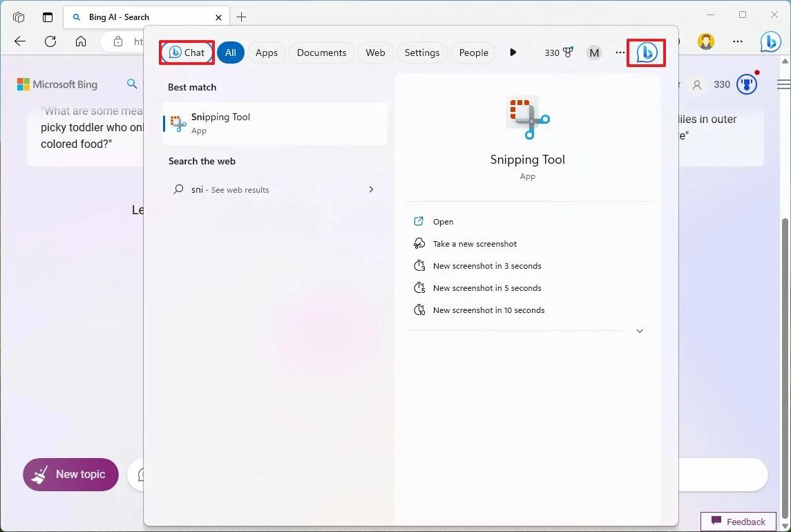Click the large Bing icon in search panel
The image size is (791, 532).
click(647, 53)
